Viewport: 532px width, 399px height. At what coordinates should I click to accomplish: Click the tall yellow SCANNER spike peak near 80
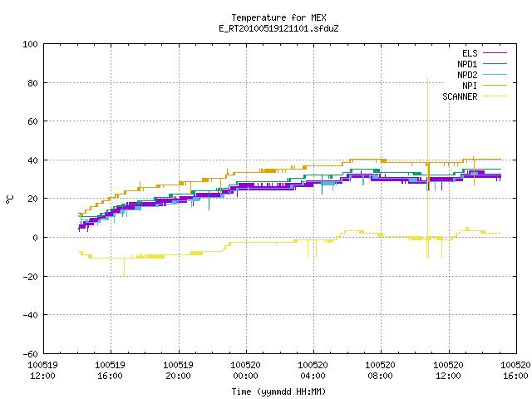coord(427,80)
